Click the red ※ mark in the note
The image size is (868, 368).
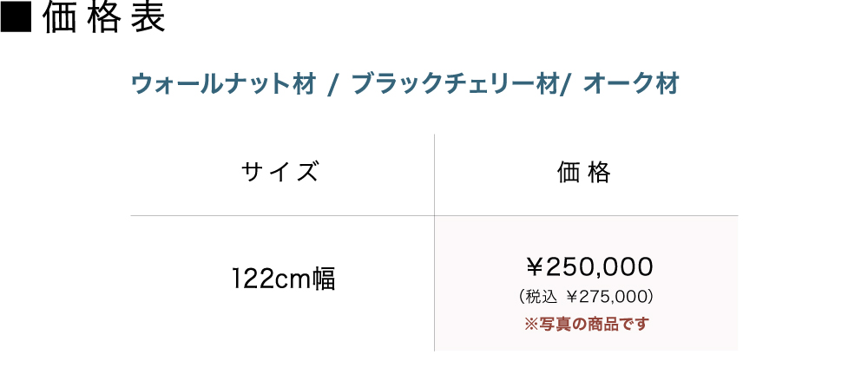point(531,324)
